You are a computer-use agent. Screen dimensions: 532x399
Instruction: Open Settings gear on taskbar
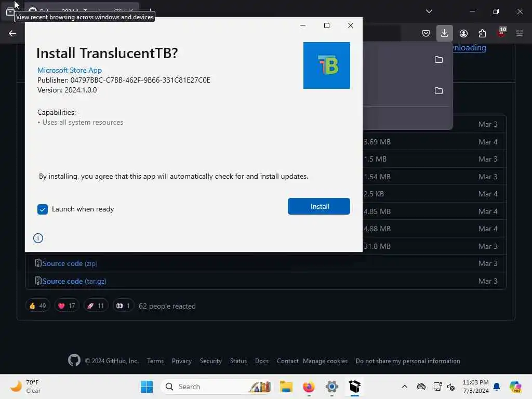pyautogui.click(x=332, y=387)
